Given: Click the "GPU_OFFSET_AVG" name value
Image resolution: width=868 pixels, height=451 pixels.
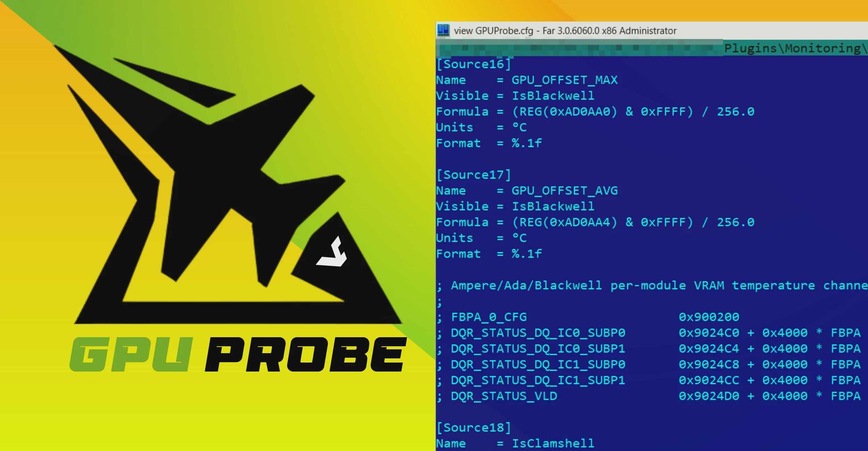Looking at the screenshot, I should (x=565, y=191).
